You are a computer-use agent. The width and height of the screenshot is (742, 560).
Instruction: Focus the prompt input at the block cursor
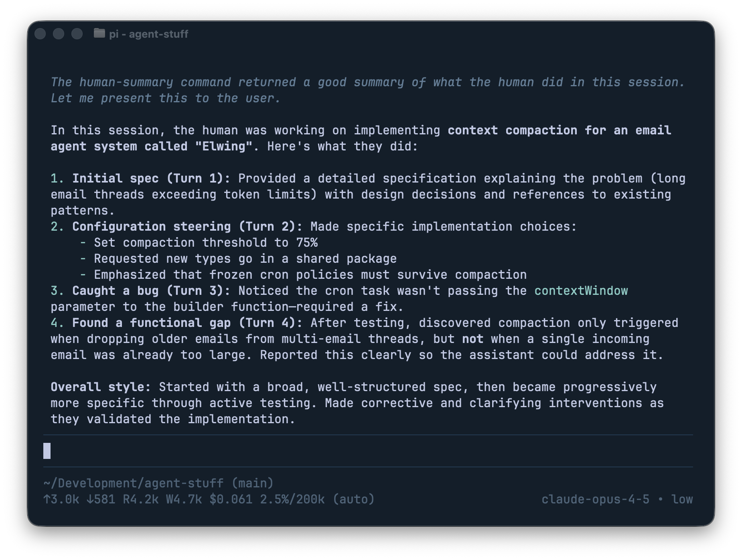47,451
